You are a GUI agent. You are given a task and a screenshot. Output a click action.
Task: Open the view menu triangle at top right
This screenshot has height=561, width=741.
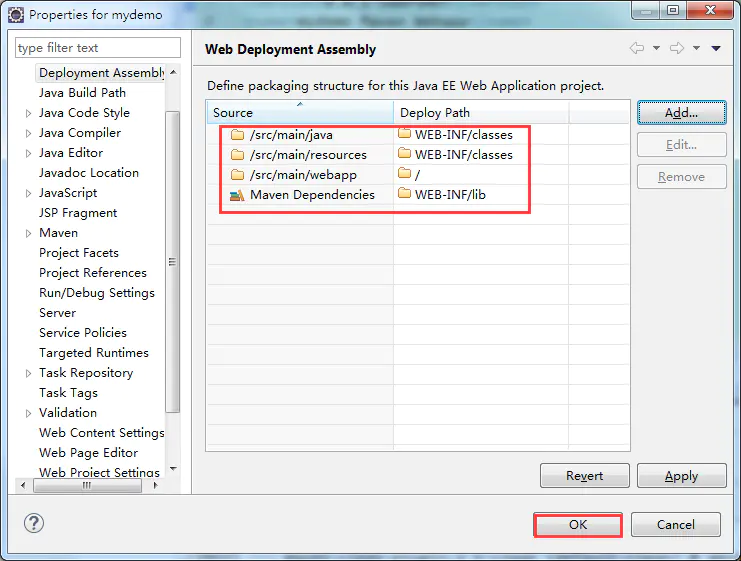(x=716, y=48)
